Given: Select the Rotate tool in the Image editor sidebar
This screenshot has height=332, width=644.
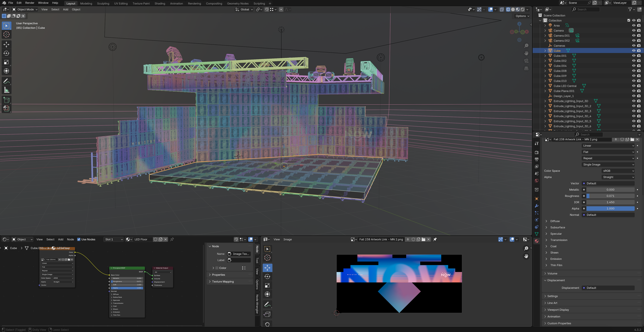Looking at the screenshot, I should tap(267, 276).
